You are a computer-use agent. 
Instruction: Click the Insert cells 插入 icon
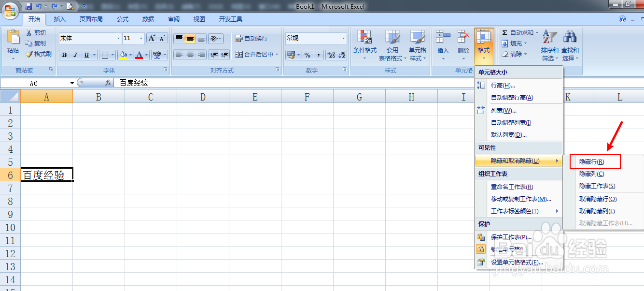[443, 36]
